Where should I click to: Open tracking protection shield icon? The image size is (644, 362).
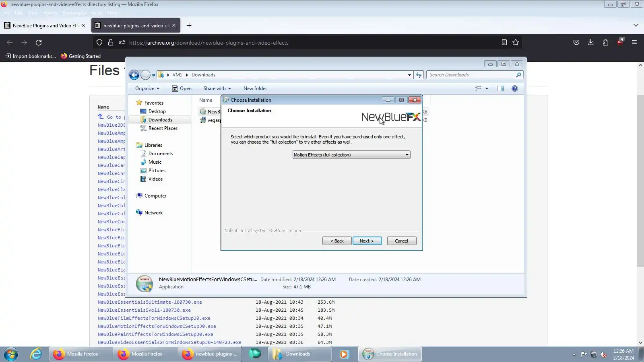click(x=99, y=42)
